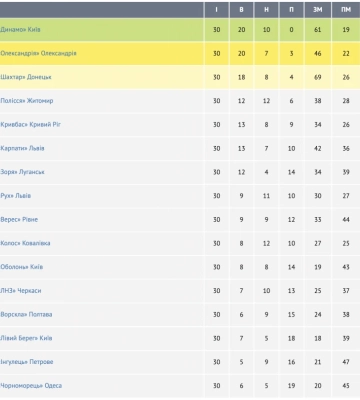Sort by the ЗМ goals scored header
The image size is (360, 400).
pos(318,10)
